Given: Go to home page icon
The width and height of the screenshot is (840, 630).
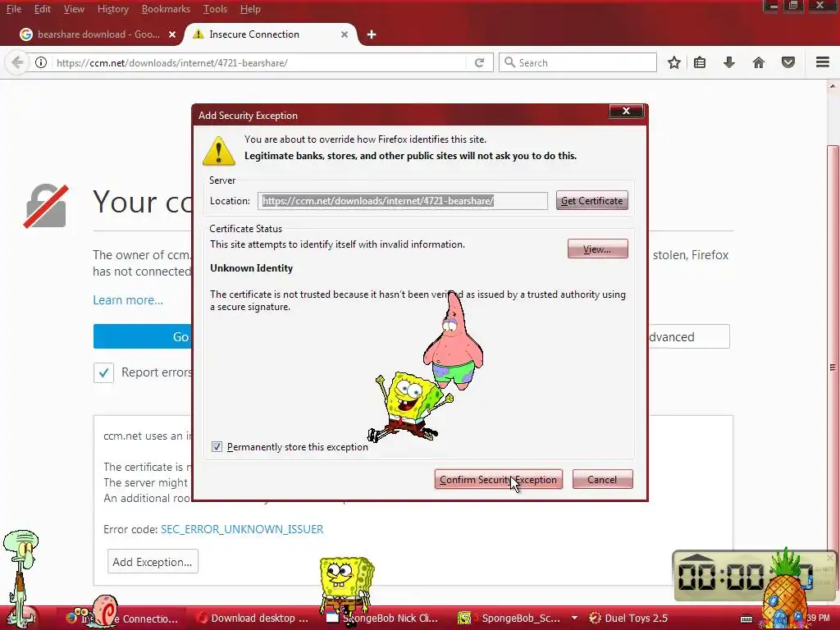Looking at the screenshot, I should (x=759, y=62).
